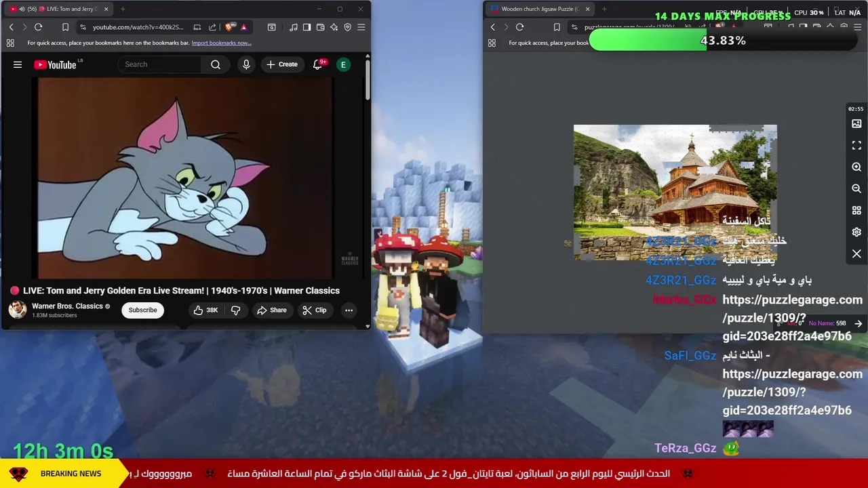Focus the YouTube Search field
The image size is (868, 488).
pyautogui.click(x=161, y=64)
